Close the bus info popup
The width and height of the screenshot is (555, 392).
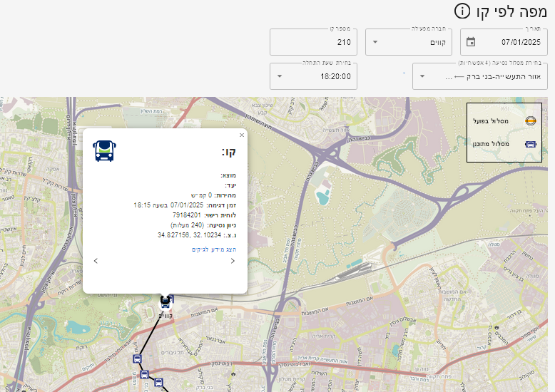point(242,135)
